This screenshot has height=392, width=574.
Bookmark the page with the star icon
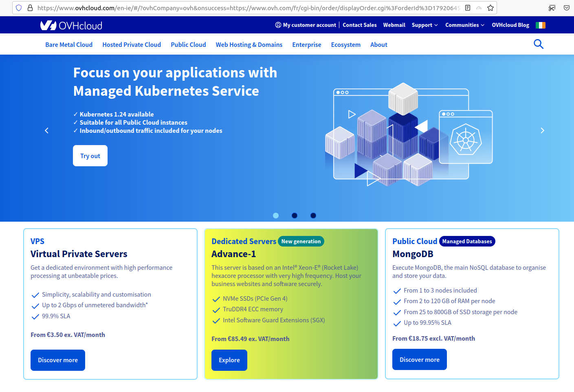coord(490,7)
